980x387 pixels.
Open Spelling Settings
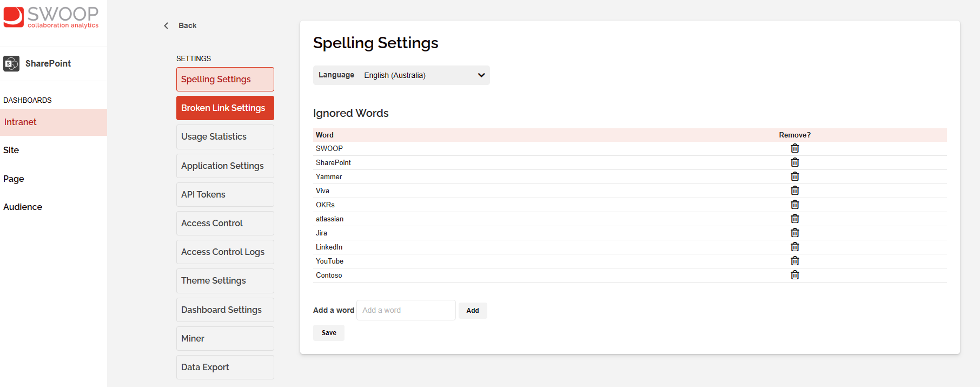click(x=225, y=79)
